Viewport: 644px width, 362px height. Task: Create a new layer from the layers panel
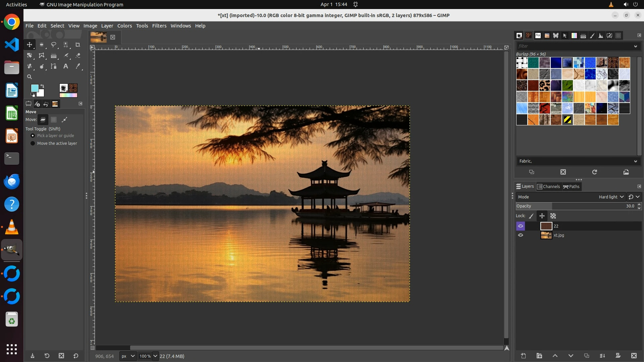coord(523,356)
